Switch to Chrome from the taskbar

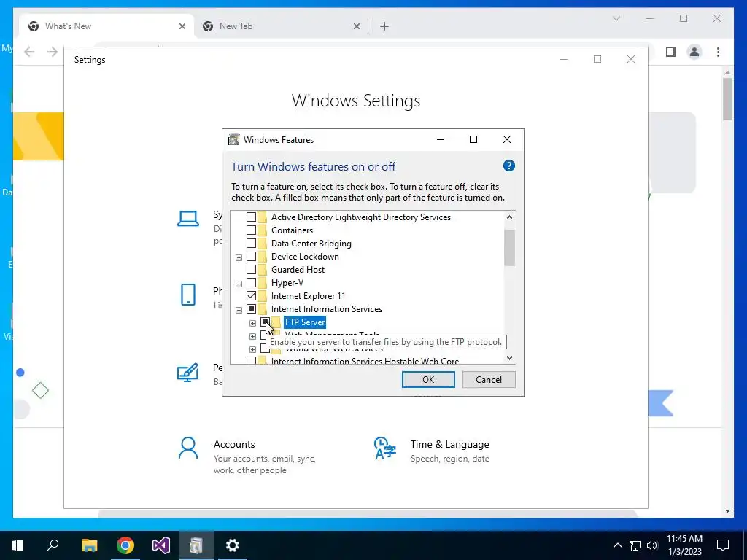[125, 545]
